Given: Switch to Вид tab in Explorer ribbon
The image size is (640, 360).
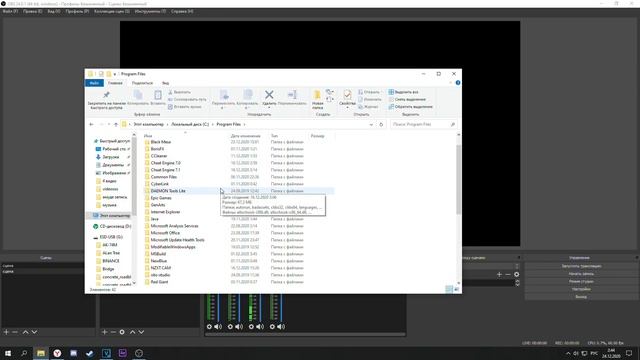Looking at the screenshot, I should [x=165, y=83].
